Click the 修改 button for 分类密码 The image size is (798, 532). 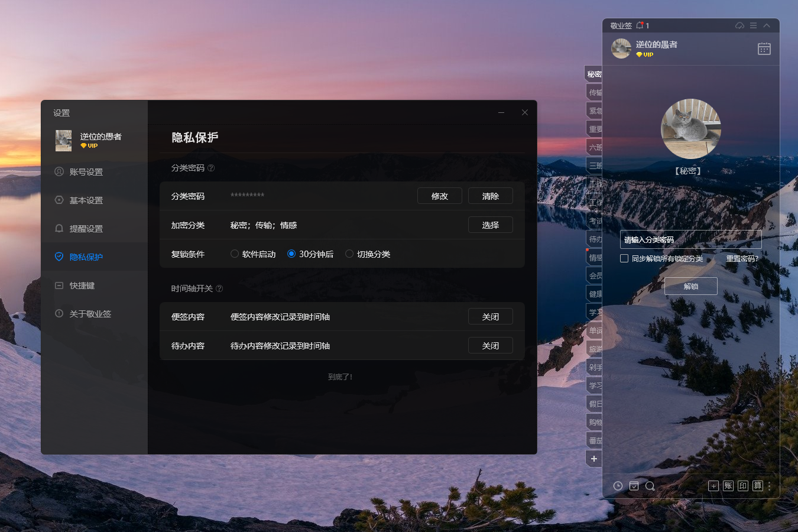point(439,196)
